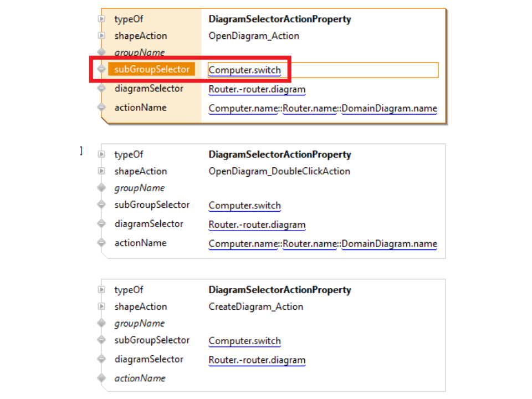Select the highlighted subGroupSelector property label

pyautogui.click(x=152, y=69)
